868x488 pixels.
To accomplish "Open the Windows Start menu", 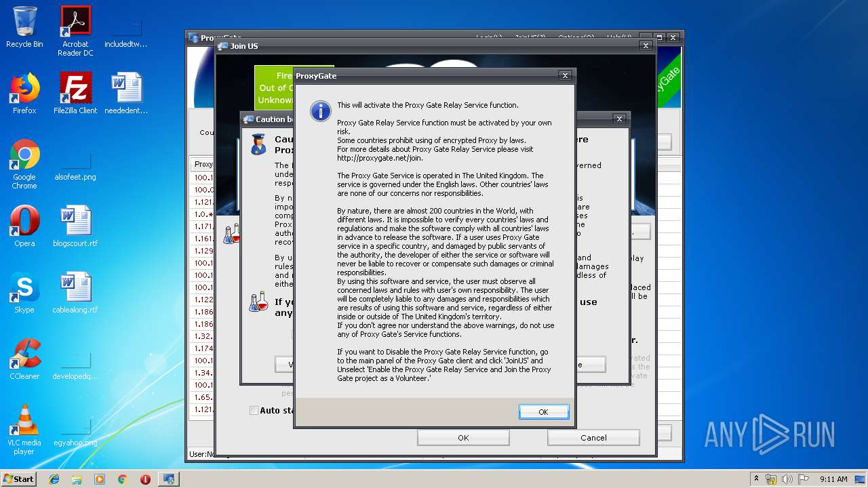I will (18, 479).
